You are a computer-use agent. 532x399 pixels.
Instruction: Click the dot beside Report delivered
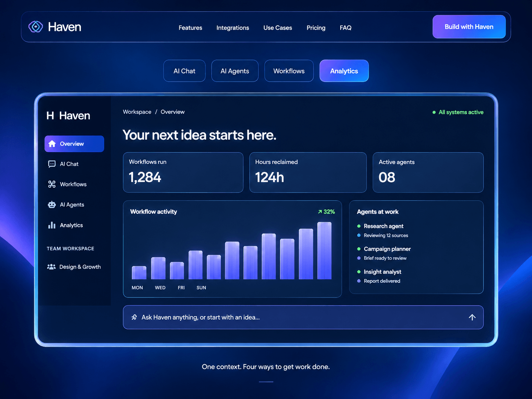(359, 281)
